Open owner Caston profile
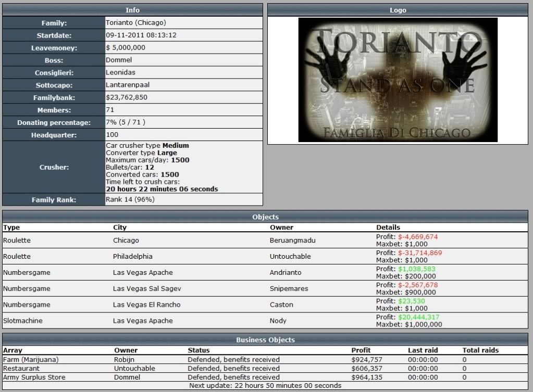Image resolution: width=533 pixels, height=392 pixels. point(281,305)
